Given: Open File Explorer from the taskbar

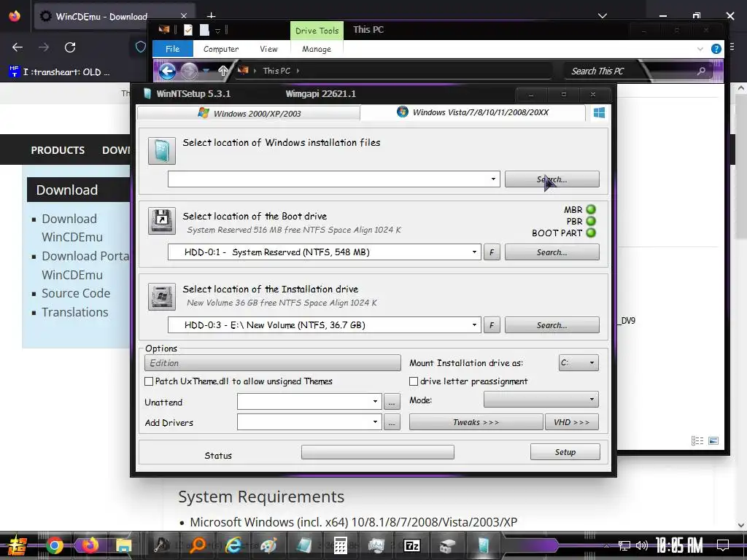Looking at the screenshot, I should (123, 545).
